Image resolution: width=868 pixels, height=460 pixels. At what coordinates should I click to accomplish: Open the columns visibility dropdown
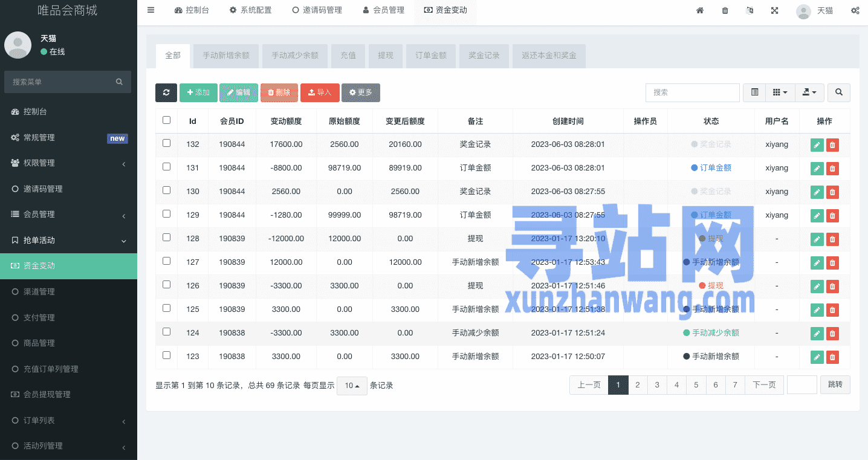[x=780, y=92]
